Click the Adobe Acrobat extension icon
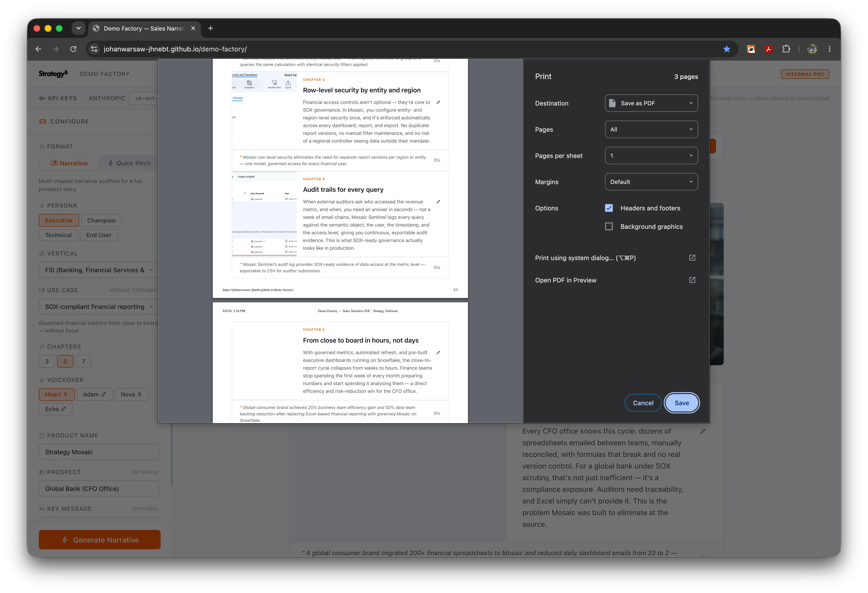Screen dimensions: 868x593 (768, 49)
